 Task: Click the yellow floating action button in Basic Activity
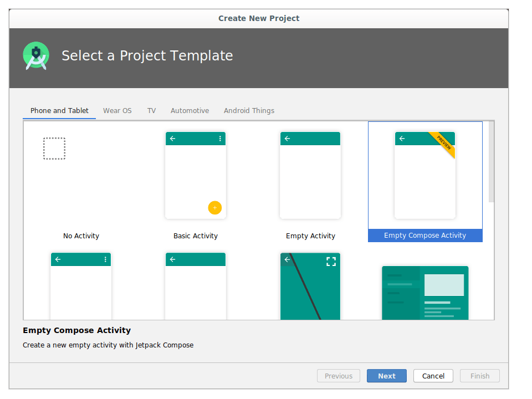(214, 208)
